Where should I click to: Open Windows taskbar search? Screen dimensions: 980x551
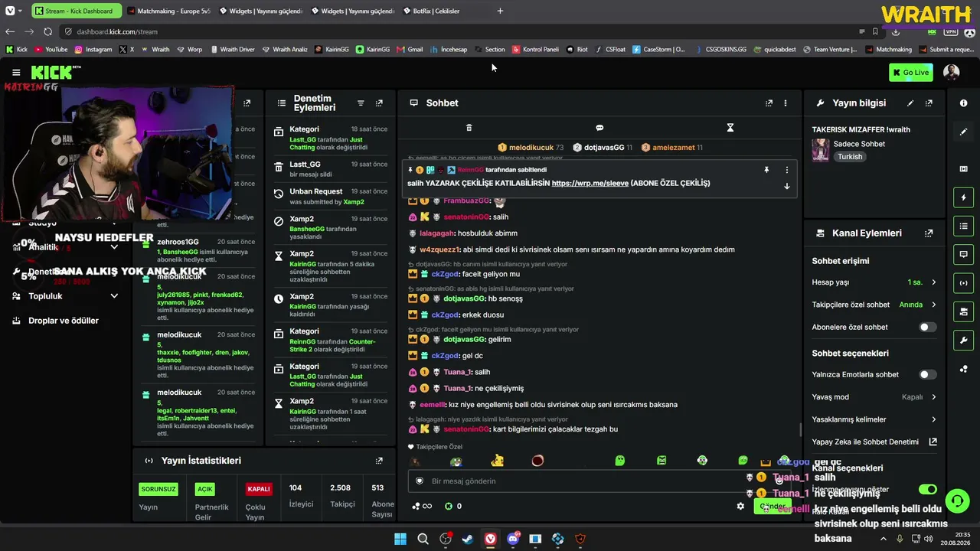[x=423, y=539]
